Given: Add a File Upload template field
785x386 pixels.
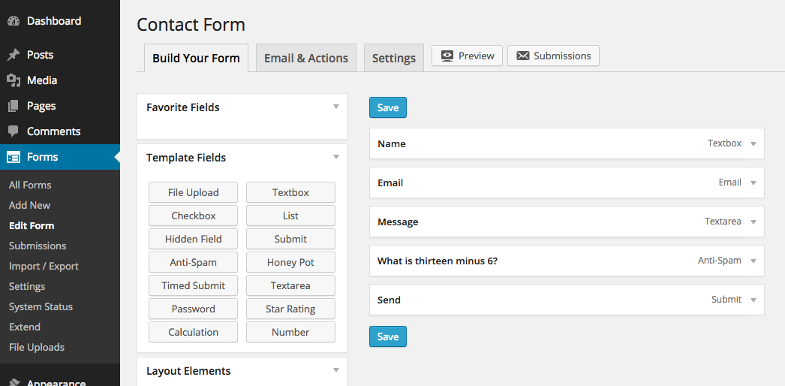Looking at the screenshot, I should tap(193, 193).
